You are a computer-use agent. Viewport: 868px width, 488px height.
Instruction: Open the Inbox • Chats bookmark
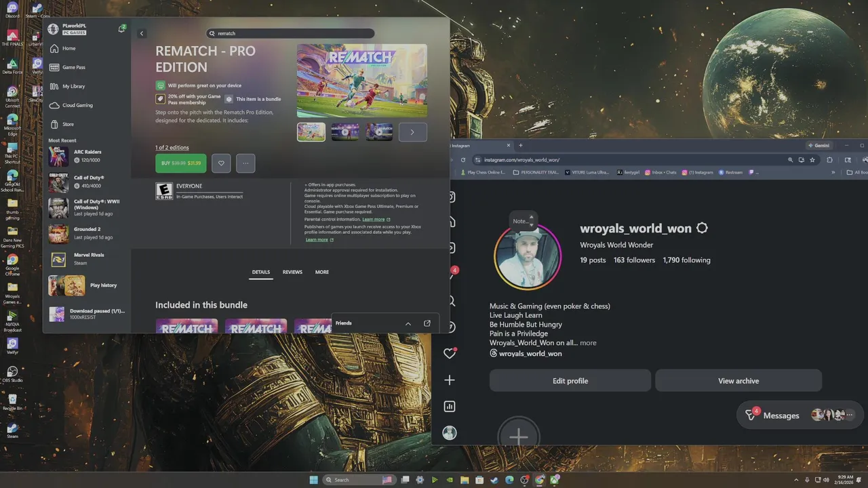point(660,172)
